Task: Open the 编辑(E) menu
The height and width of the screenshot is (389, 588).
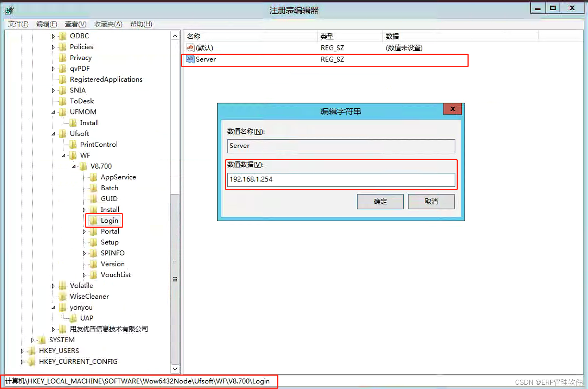Action: click(46, 24)
